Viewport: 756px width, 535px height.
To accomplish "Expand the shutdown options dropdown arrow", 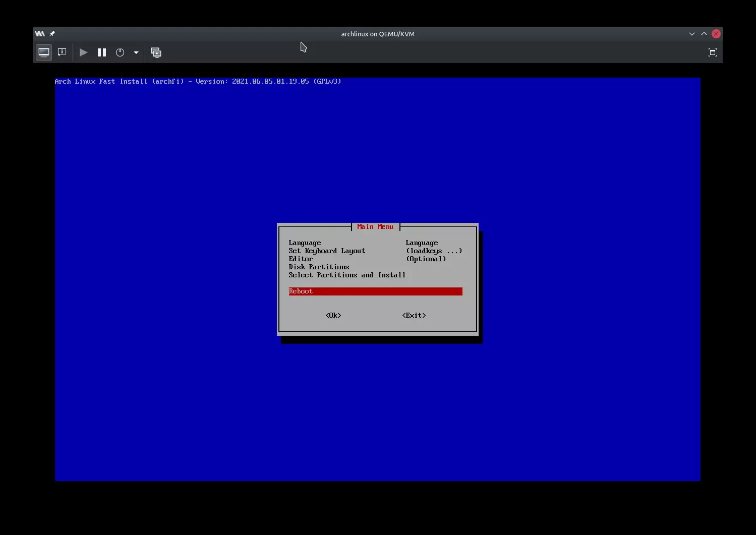I will coord(136,52).
